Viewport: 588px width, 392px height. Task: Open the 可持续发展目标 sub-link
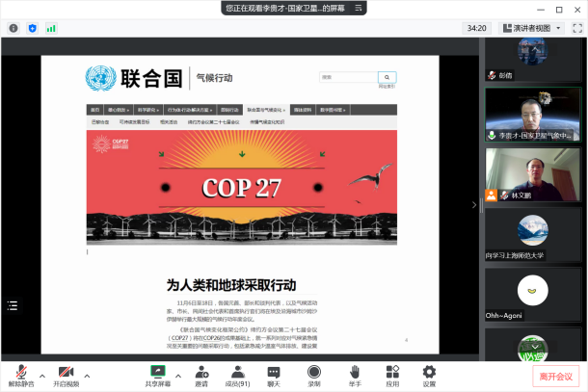click(x=134, y=122)
